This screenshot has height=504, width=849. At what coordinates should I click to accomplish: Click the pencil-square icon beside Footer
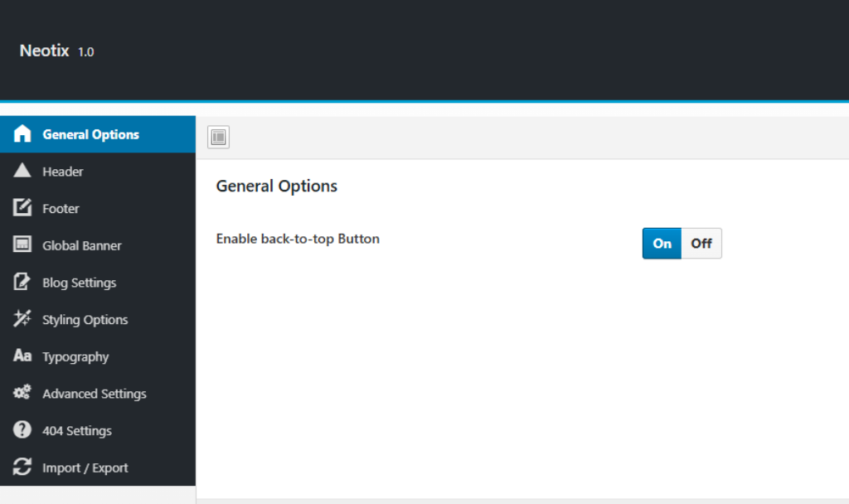coord(22,208)
